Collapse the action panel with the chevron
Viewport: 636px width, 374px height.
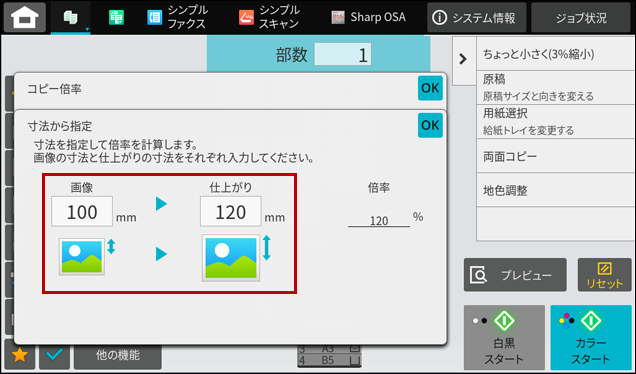tap(463, 60)
